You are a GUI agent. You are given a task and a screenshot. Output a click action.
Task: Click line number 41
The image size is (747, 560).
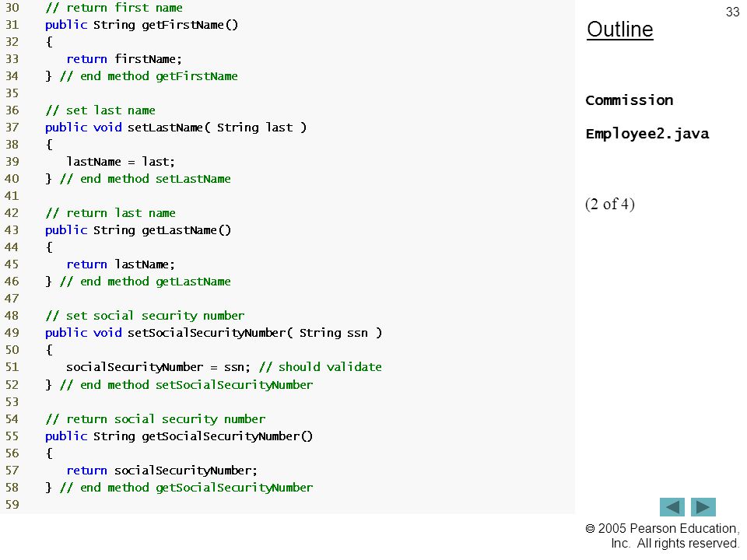click(12, 196)
